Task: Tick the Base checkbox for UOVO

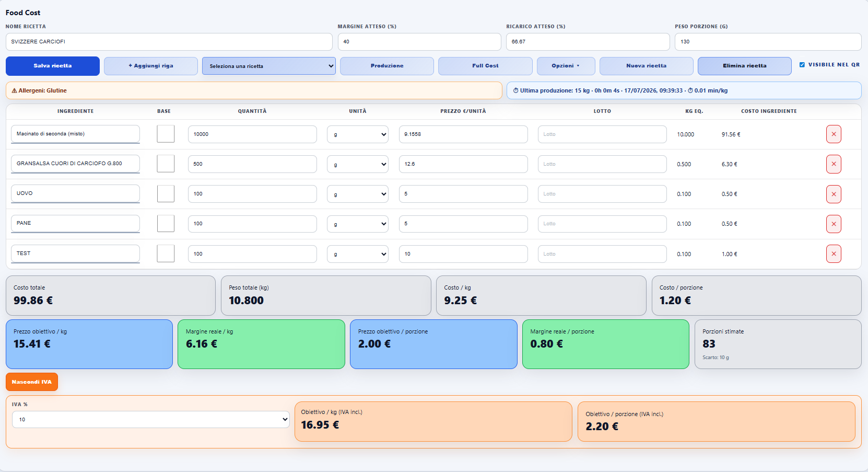Action: pos(166,193)
